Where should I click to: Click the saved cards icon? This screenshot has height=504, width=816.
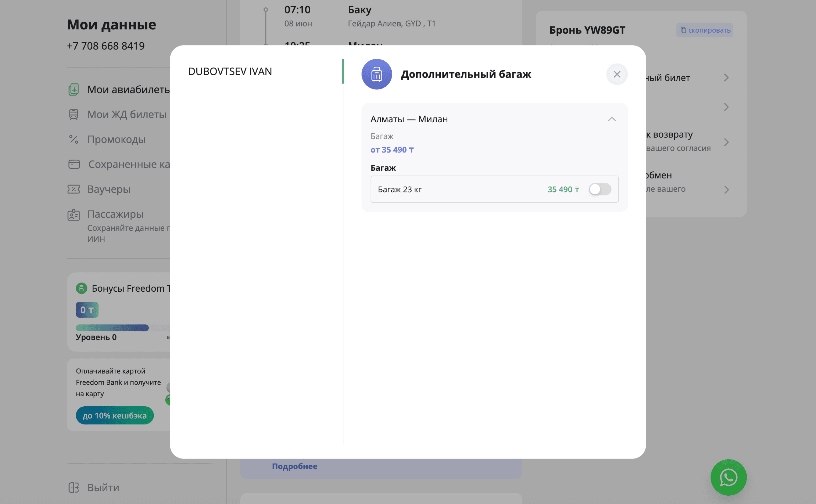pos(74,164)
